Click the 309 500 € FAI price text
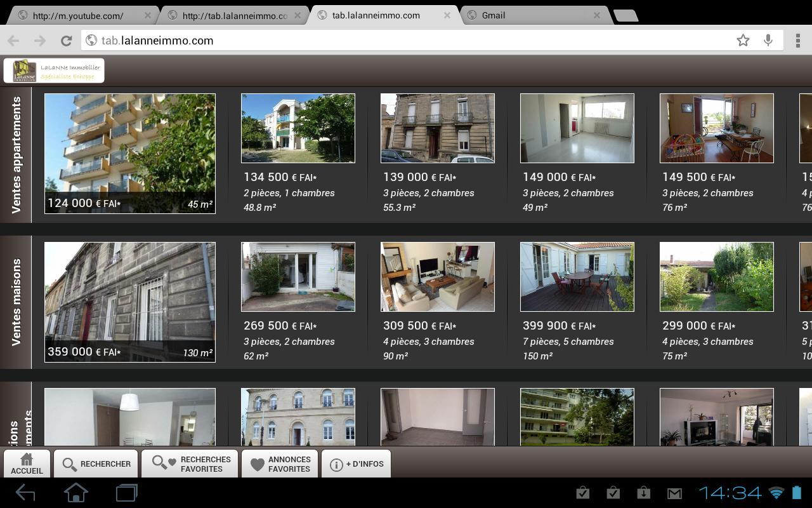The image size is (812, 508). pyautogui.click(x=420, y=326)
